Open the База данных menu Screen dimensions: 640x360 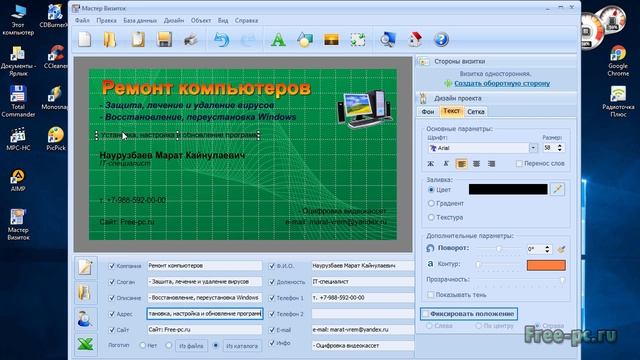140,20
